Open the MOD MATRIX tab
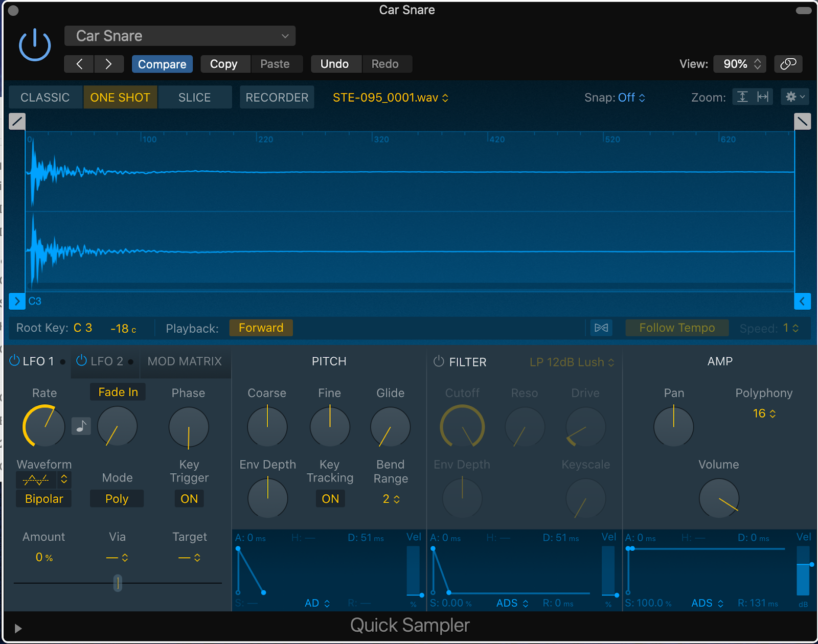The height and width of the screenshot is (644, 818). (185, 361)
